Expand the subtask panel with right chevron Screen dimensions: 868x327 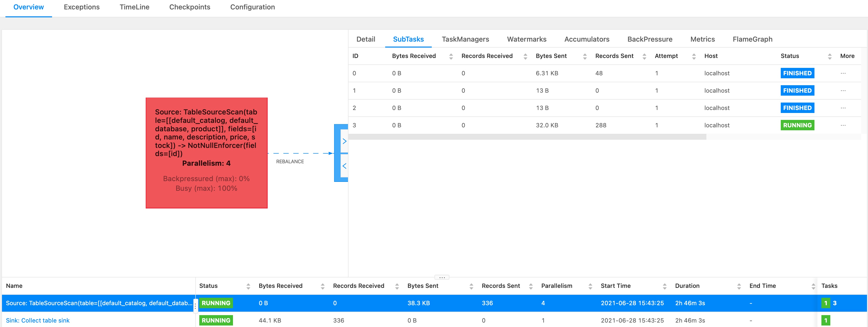point(344,141)
